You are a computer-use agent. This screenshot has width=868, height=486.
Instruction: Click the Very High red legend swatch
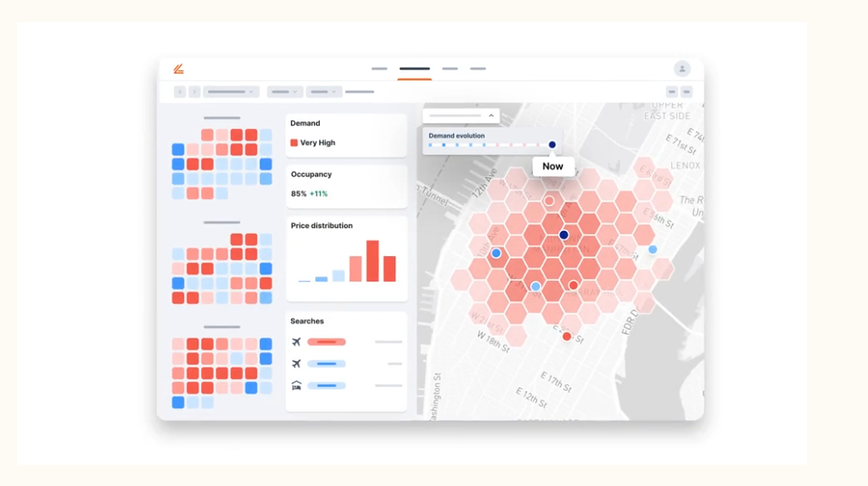click(x=294, y=142)
